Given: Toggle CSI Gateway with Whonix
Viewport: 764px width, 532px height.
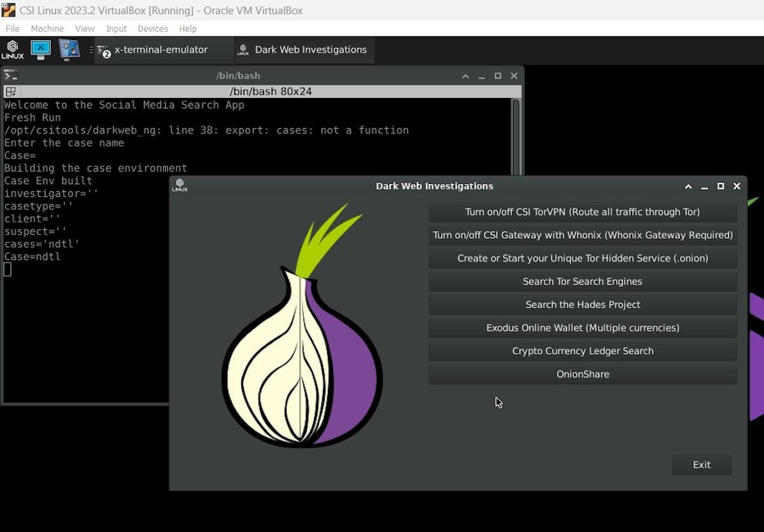Looking at the screenshot, I should (x=583, y=235).
